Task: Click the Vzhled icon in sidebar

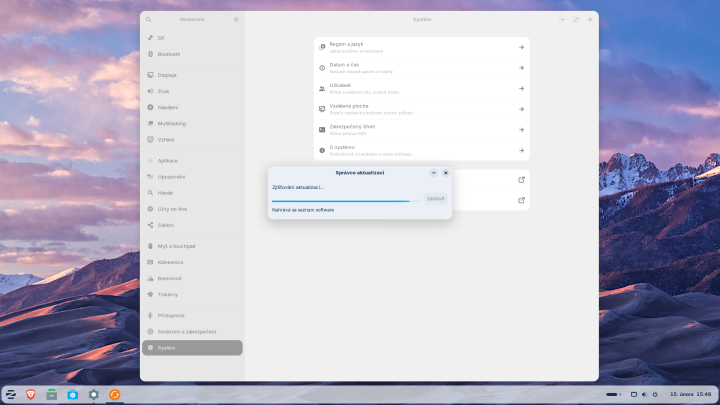Action: click(150, 140)
